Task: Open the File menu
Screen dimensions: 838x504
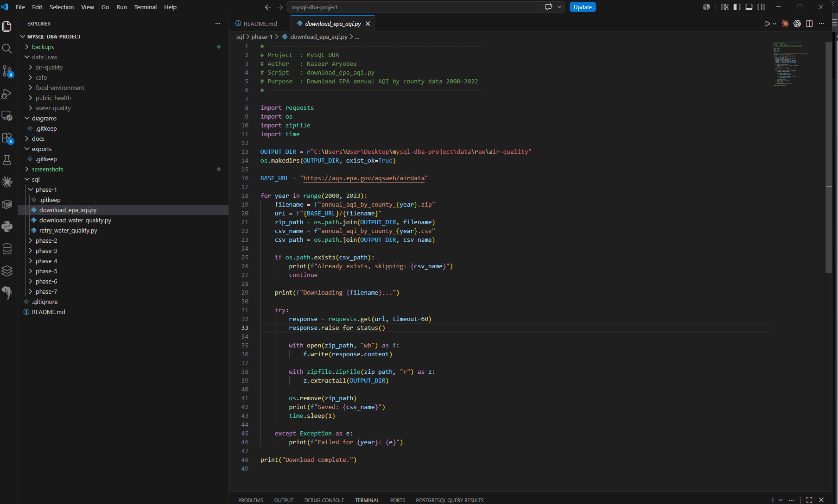Action: pyautogui.click(x=20, y=7)
